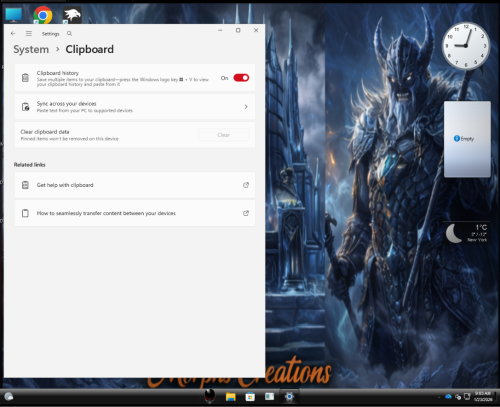Click the tray icon left of the clock

pos(467,396)
